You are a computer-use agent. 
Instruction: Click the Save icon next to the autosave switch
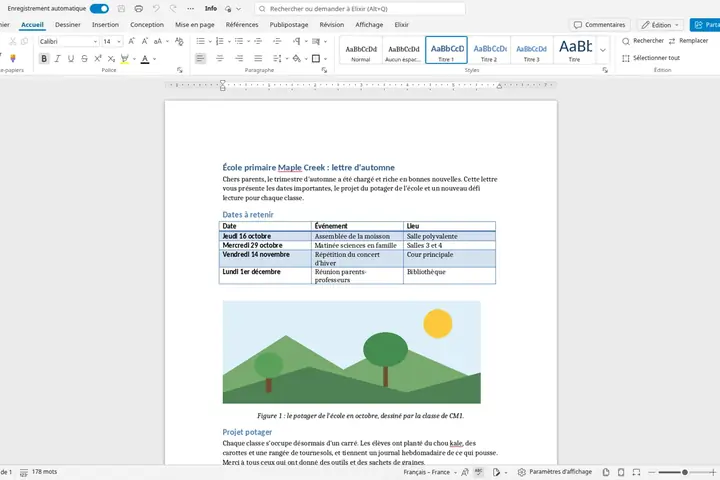coord(121,9)
